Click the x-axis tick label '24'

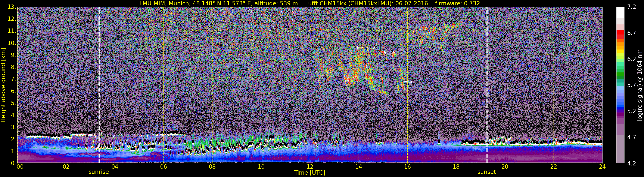[602, 167]
